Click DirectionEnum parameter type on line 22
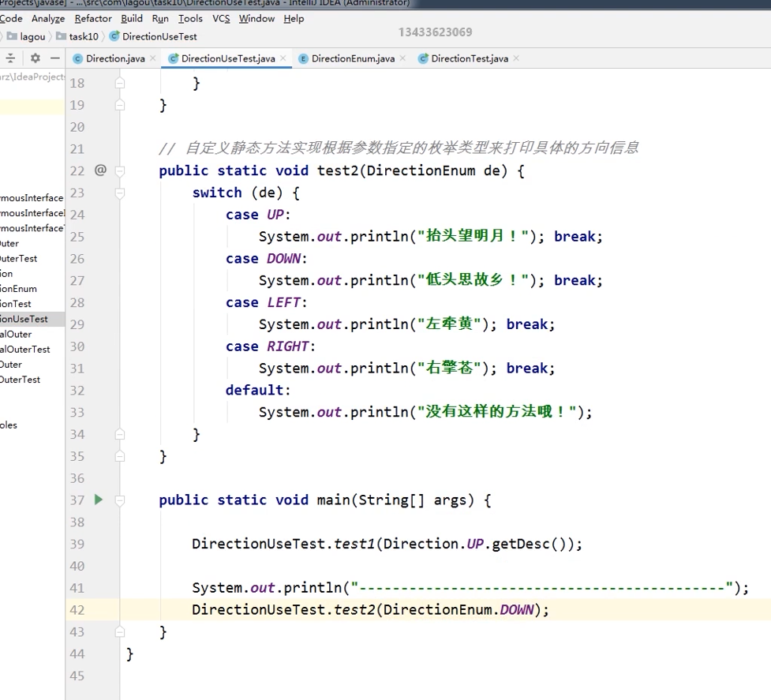 pos(421,170)
